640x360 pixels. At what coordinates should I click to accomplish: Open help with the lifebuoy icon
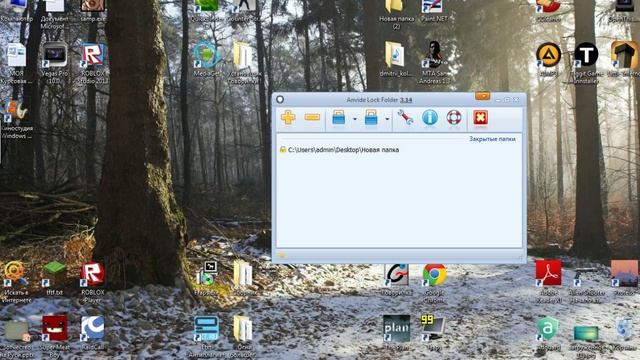pos(453,118)
